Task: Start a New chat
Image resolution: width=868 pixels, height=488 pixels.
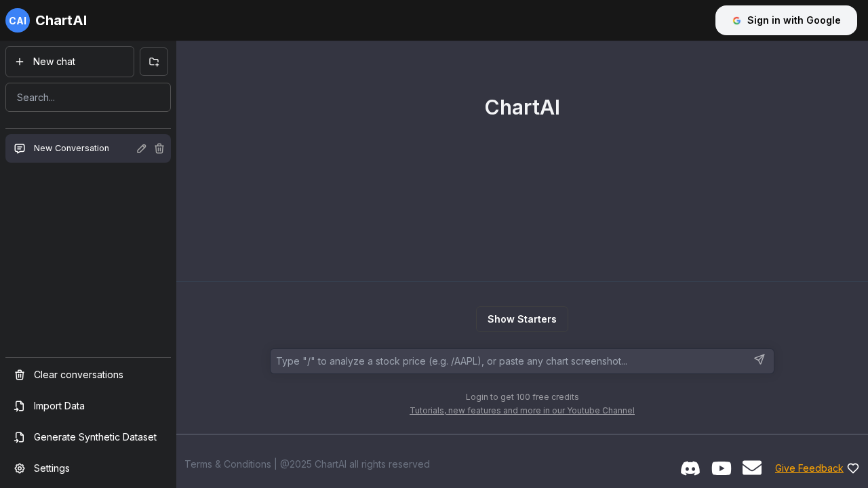Action: tap(69, 62)
